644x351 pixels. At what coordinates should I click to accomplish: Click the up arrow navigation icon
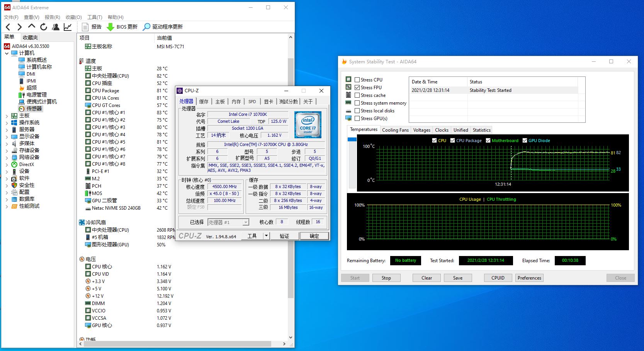click(32, 26)
